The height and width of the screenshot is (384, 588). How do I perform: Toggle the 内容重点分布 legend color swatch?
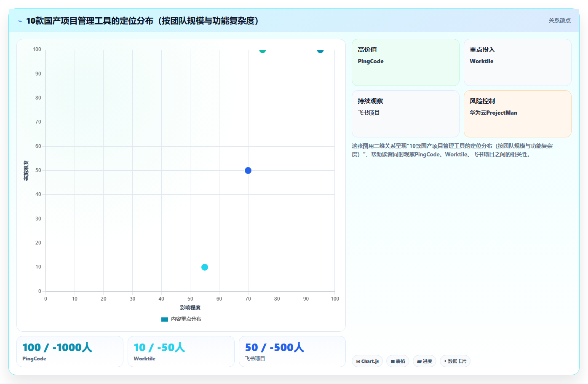(x=165, y=319)
